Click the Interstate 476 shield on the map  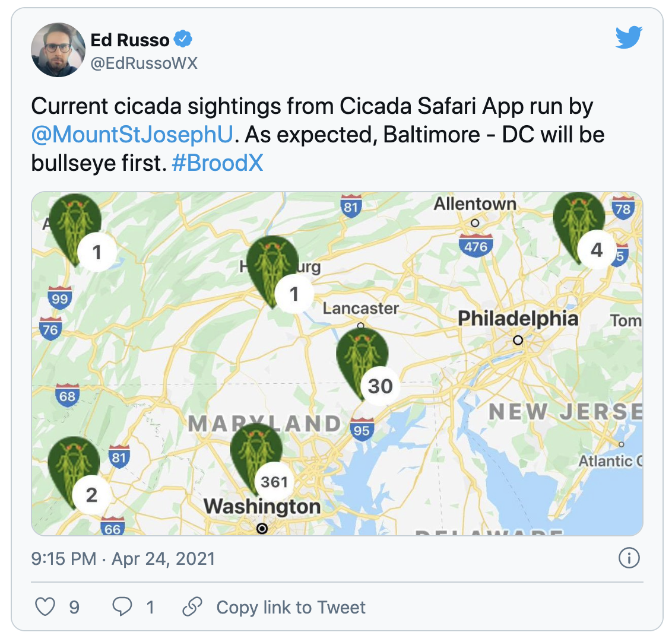(476, 246)
